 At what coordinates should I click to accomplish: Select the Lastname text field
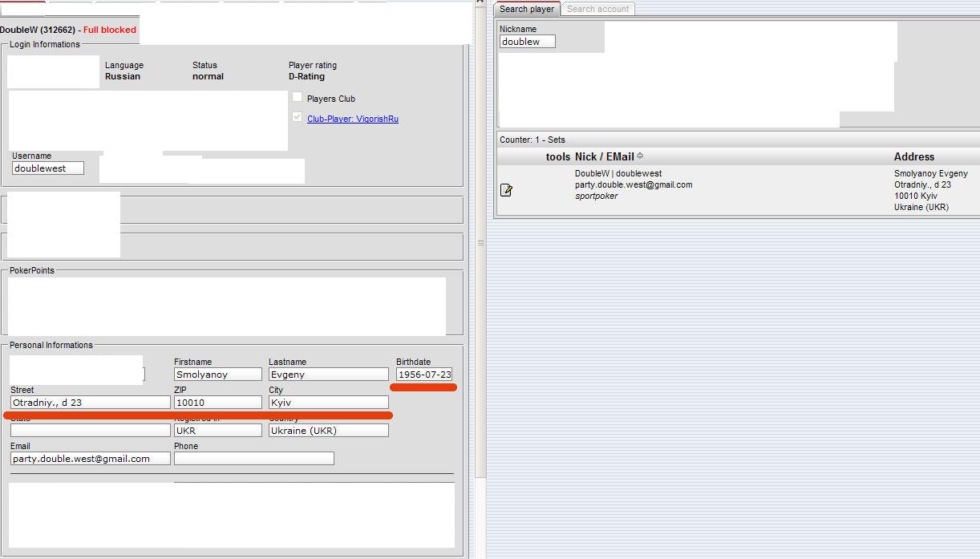[328, 375]
